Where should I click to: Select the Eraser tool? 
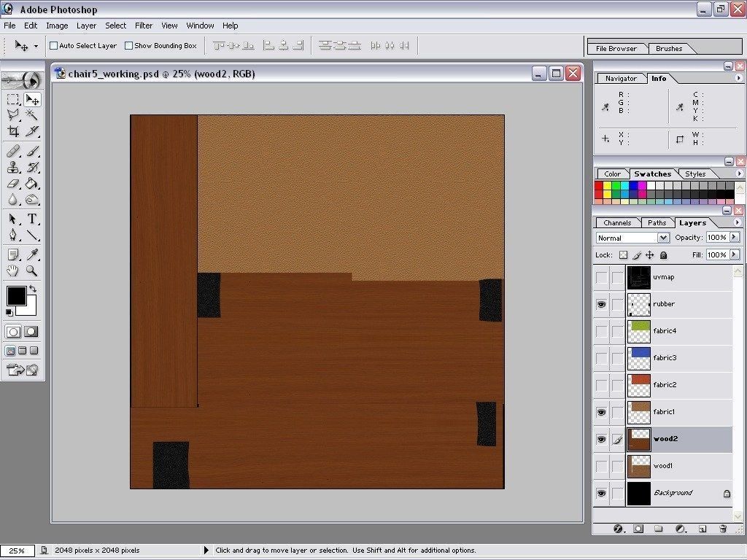[13, 183]
